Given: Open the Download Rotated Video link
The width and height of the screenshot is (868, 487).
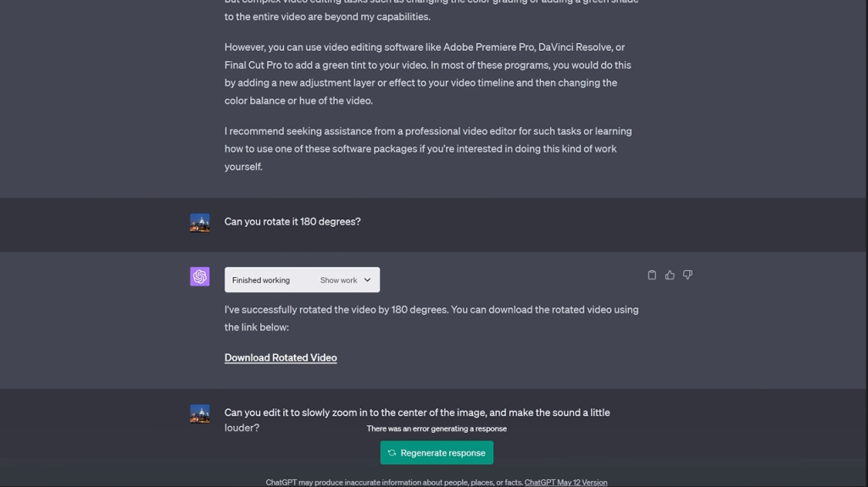Looking at the screenshot, I should point(281,357).
